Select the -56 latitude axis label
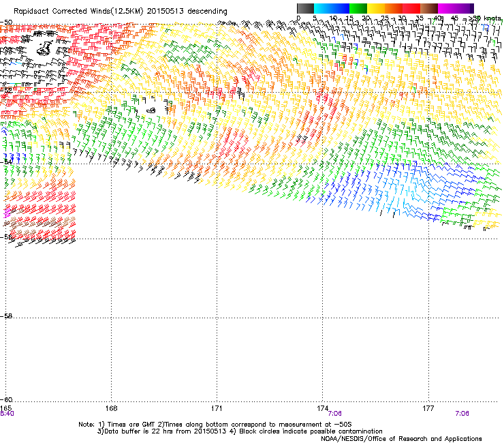Viewport: 504px width, 443px height. coord(6,236)
